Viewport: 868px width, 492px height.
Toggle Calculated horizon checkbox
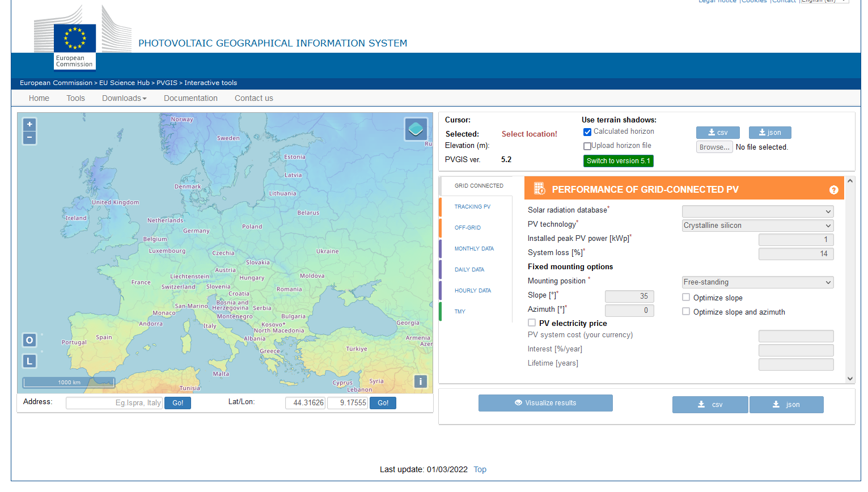(587, 132)
